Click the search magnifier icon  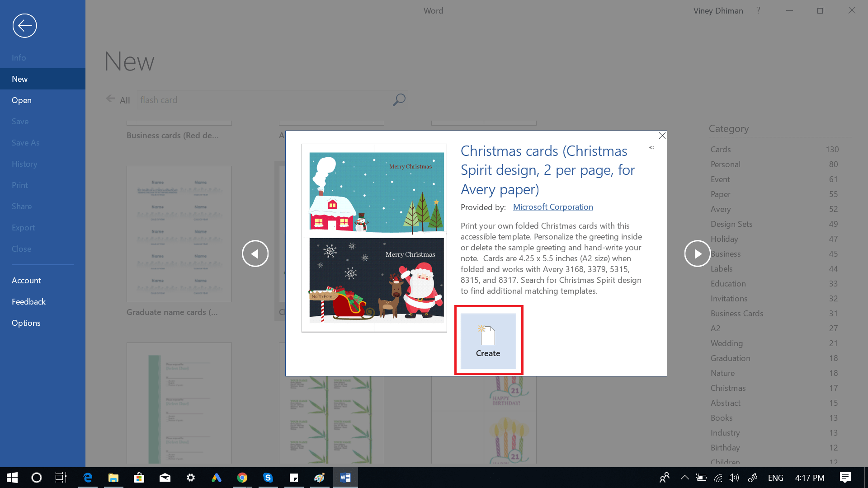pos(399,100)
